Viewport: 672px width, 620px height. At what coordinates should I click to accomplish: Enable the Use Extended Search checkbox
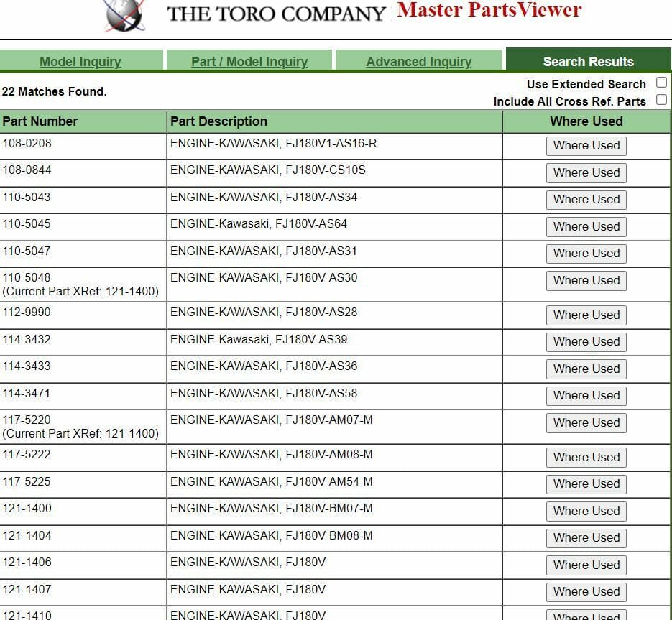tap(661, 83)
